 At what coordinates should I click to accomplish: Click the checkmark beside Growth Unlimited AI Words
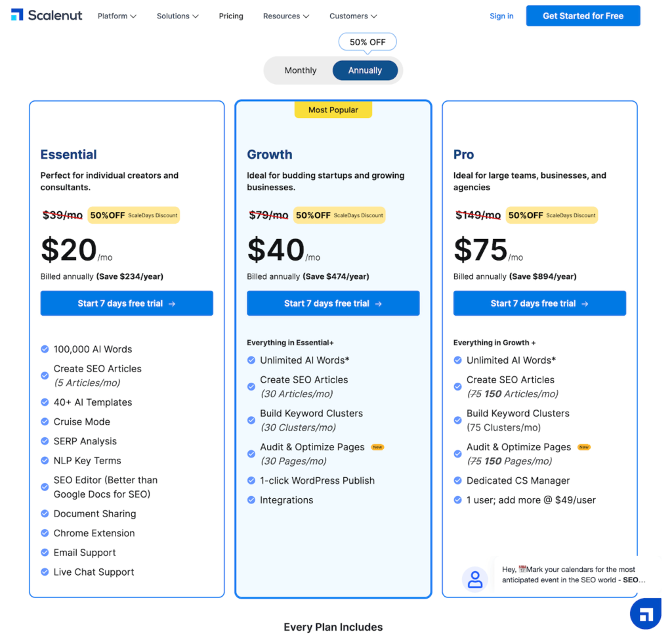pyautogui.click(x=251, y=360)
